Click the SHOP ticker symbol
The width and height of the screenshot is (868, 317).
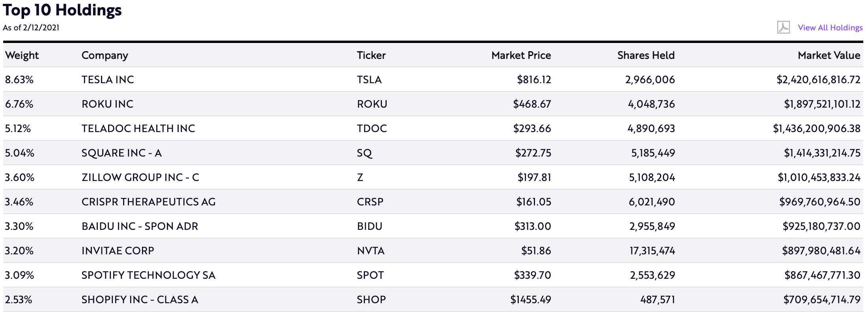point(371,300)
